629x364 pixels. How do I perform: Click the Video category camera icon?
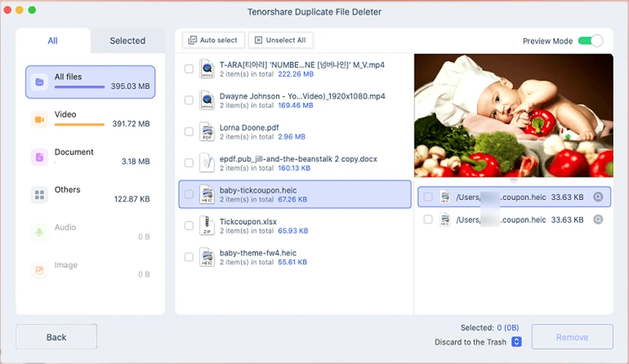[x=39, y=120]
